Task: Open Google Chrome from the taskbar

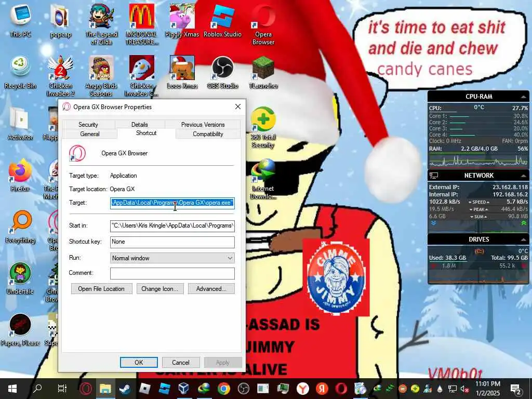Action: coord(223,389)
